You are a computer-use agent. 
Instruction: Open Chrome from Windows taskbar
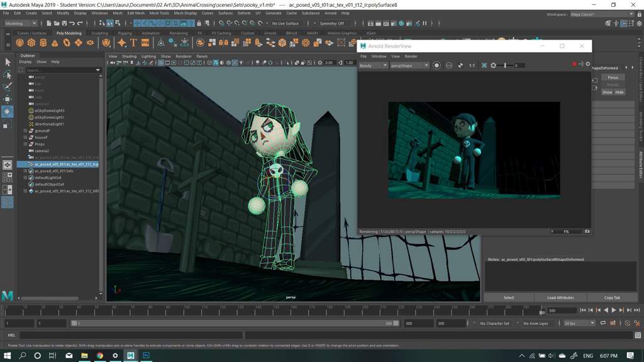coord(100,356)
